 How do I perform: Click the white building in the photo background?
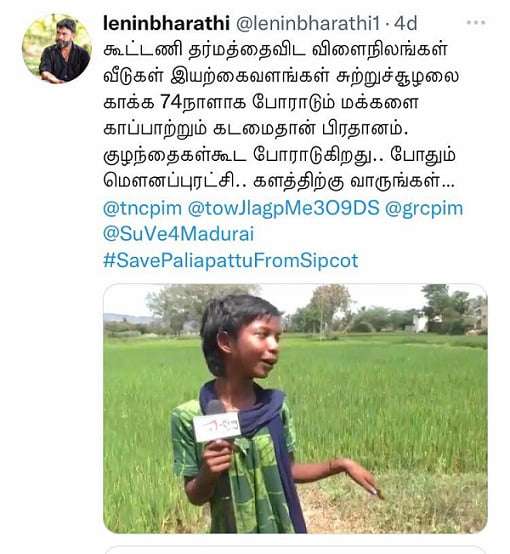421,323
